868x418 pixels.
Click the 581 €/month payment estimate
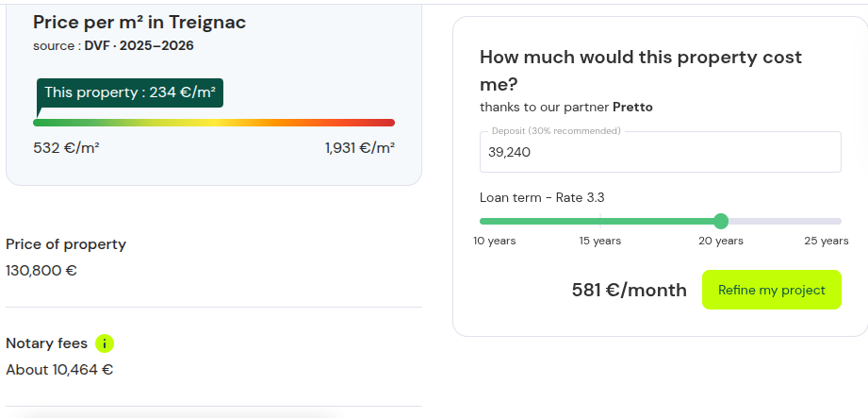630,290
